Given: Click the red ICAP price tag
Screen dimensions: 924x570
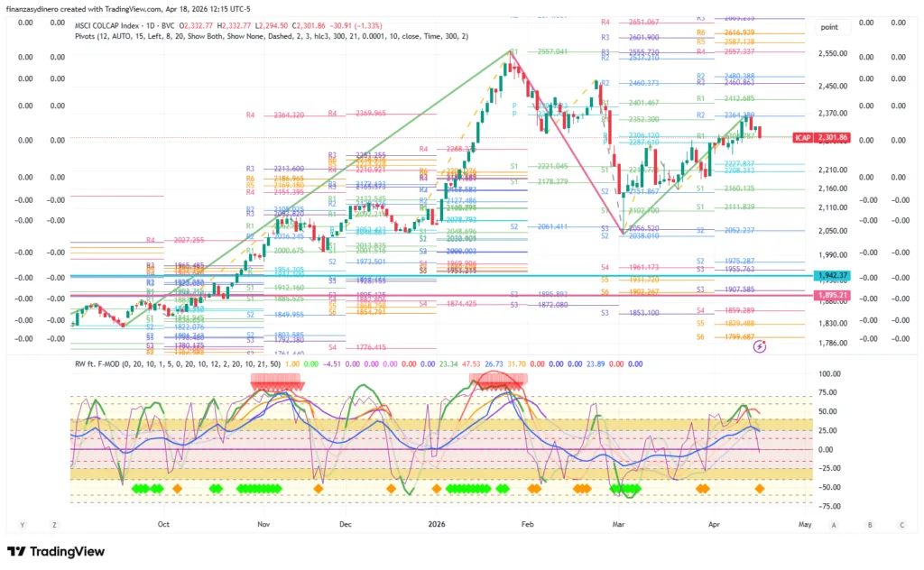Looking at the screenshot, I should [802, 138].
